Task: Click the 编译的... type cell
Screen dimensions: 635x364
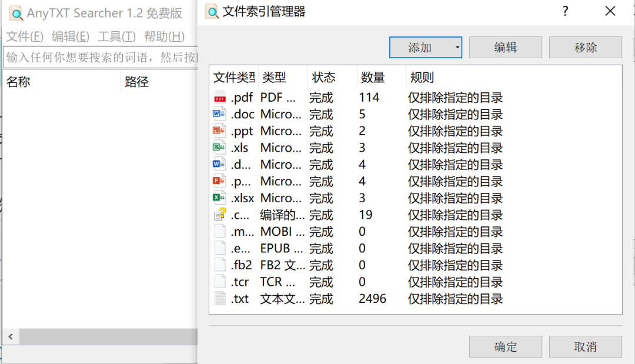Action: [x=283, y=215]
